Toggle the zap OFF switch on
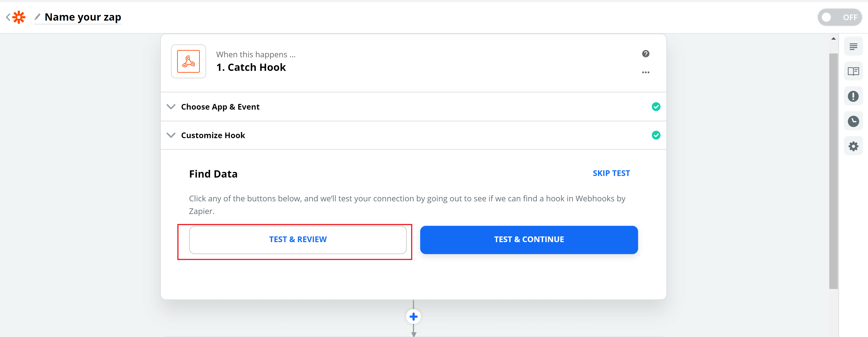The height and width of the screenshot is (337, 868). [x=839, y=17]
